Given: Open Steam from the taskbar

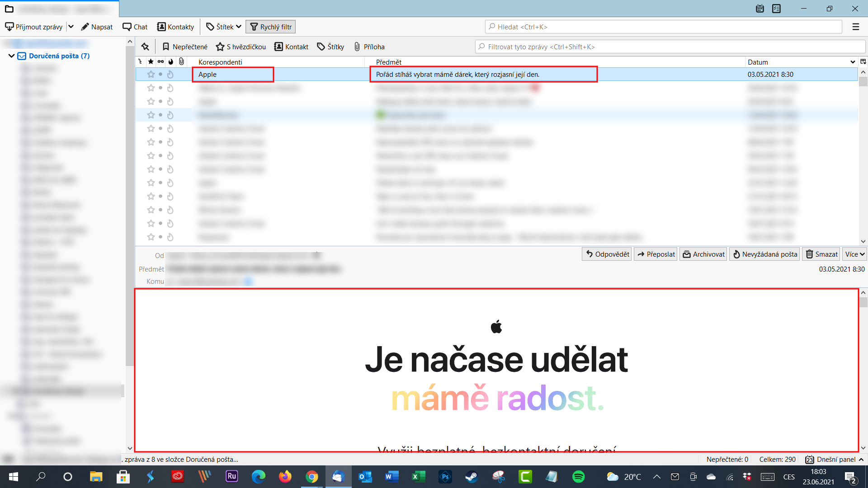Looking at the screenshot, I should pos(472,477).
